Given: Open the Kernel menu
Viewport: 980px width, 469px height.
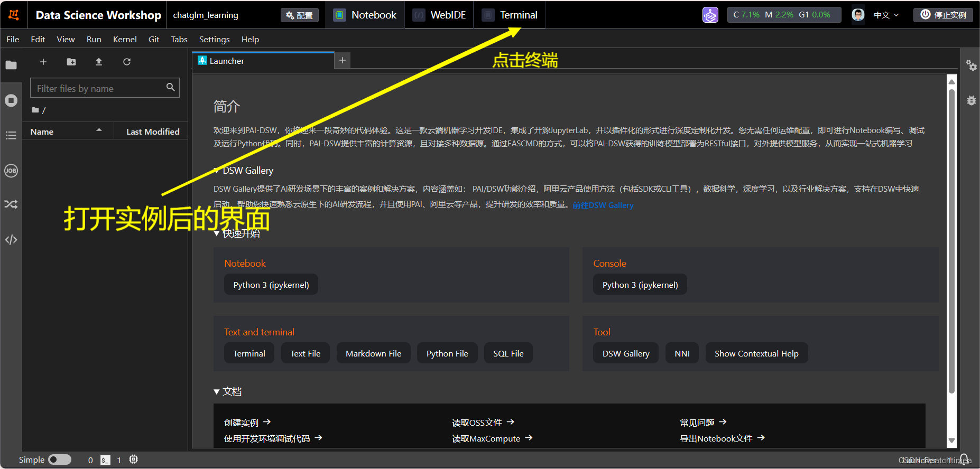Looking at the screenshot, I should (125, 39).
